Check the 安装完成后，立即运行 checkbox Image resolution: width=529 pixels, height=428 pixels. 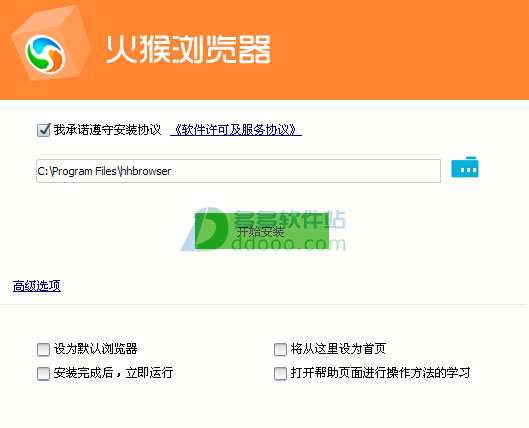(43, 373)
